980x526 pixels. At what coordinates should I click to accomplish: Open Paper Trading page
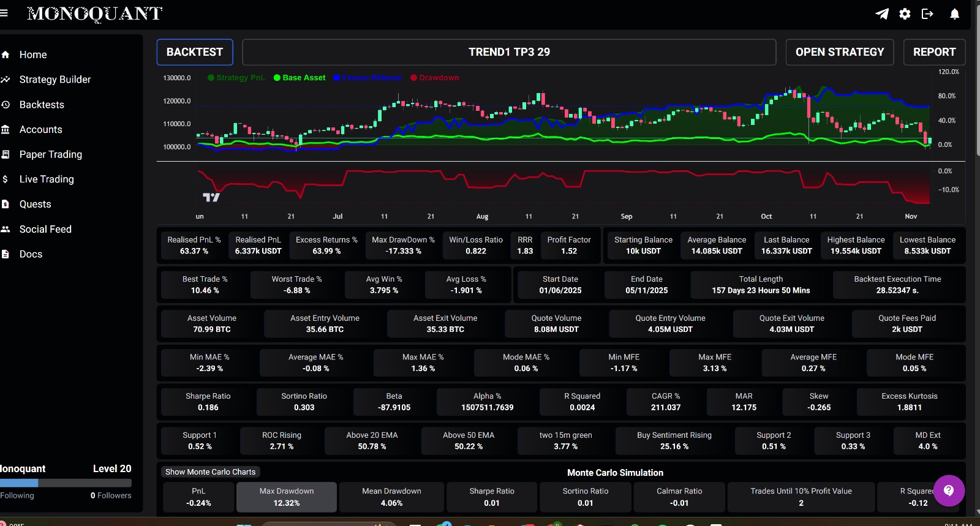tap(51, 154)
